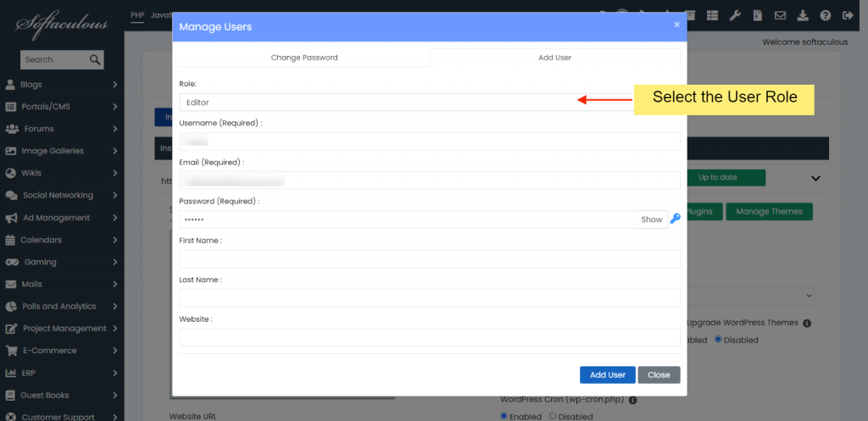Click info icon next to WordPress Cron

(x=632, y=400)
